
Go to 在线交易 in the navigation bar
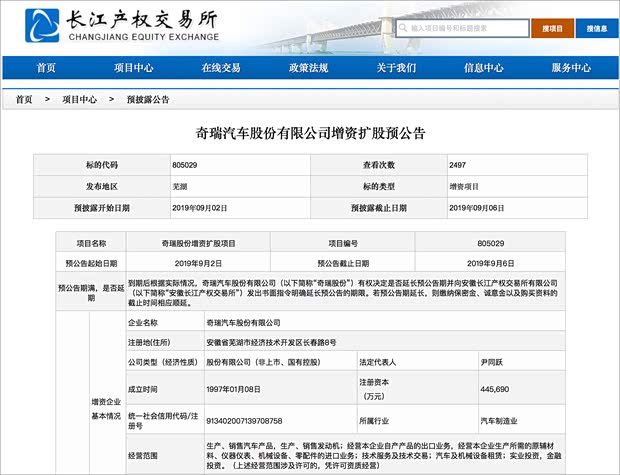click(221, 68)
